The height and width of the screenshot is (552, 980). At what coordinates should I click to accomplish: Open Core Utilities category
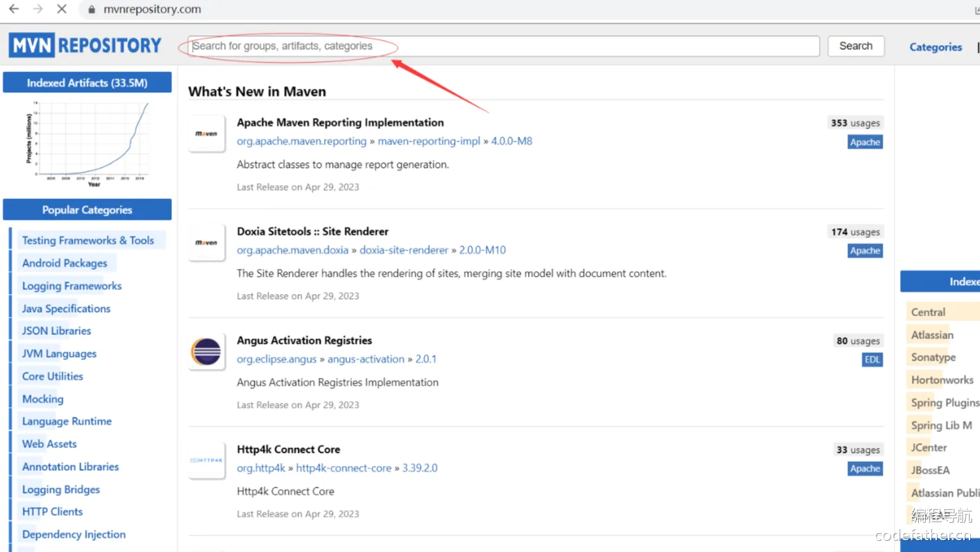coord(52,376)
